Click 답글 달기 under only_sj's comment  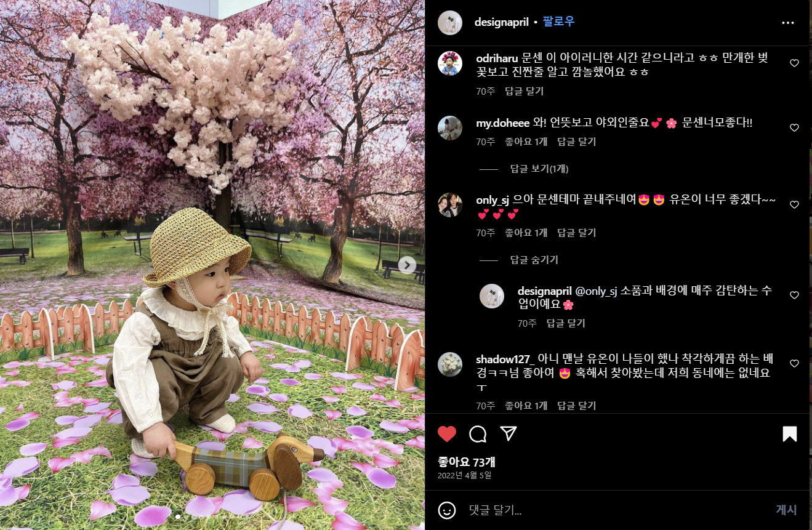(577, 233)
